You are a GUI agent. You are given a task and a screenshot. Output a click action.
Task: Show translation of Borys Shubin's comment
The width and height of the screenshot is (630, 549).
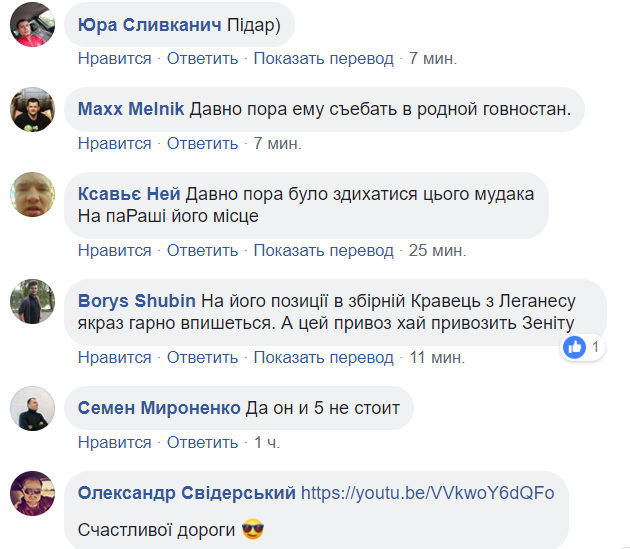click(323, 356)
